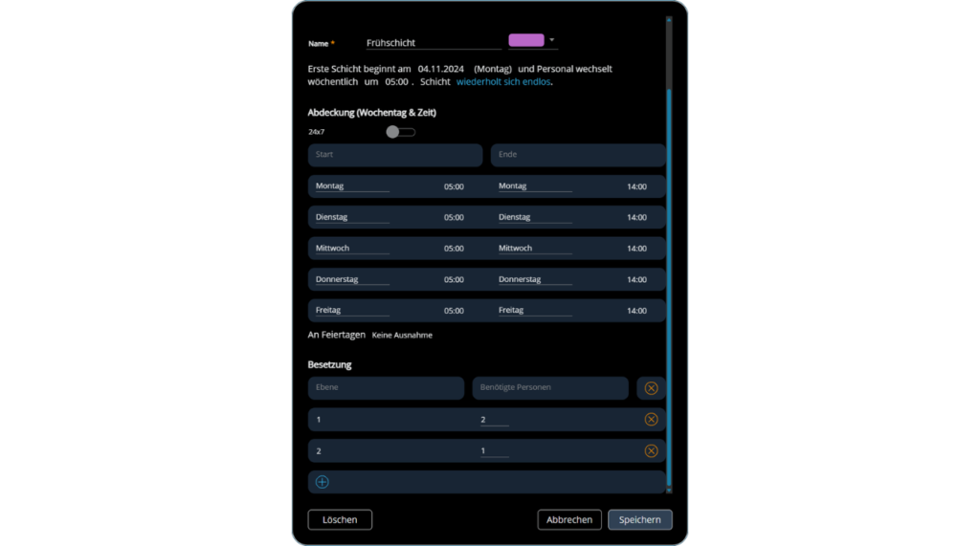
Task: Edit Freitag end time 14:00
Action: 636,311
